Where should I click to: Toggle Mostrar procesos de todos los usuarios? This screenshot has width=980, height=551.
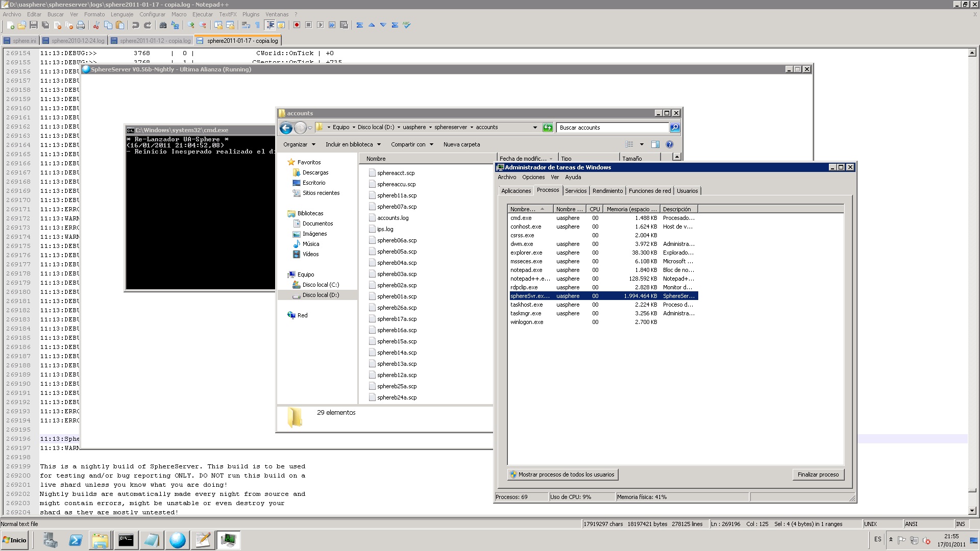click(562, 474)
